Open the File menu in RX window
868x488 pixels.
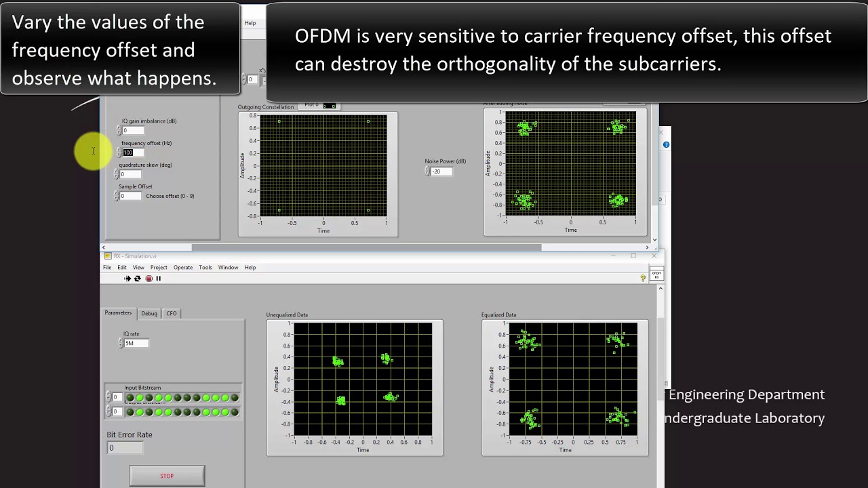pyautogui.click(x=107, y=268)
